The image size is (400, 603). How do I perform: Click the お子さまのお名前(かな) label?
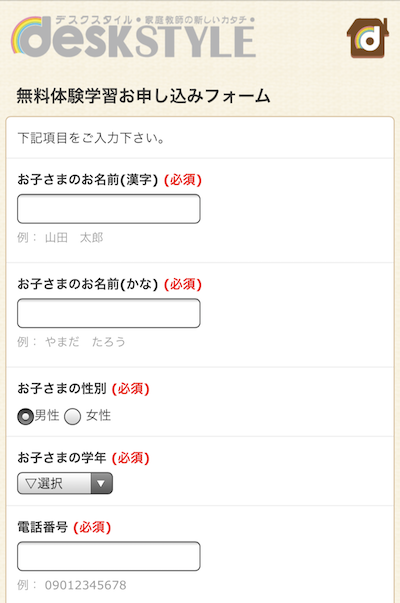(x=88, y=284)
